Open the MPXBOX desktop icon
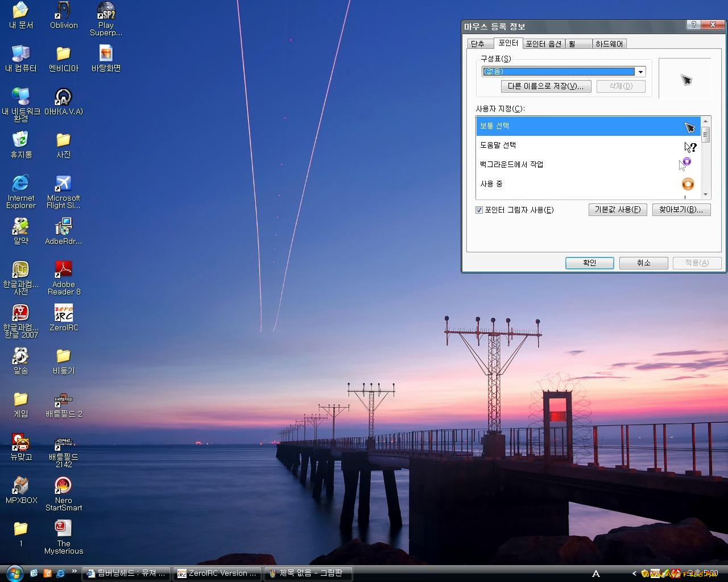Screen dimensions: 728x582 tap(20, 486)
